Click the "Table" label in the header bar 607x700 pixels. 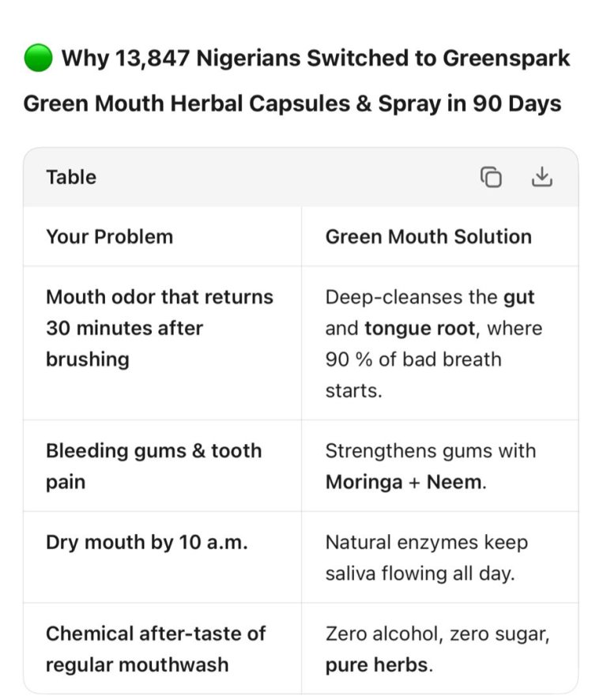(71, 177)
